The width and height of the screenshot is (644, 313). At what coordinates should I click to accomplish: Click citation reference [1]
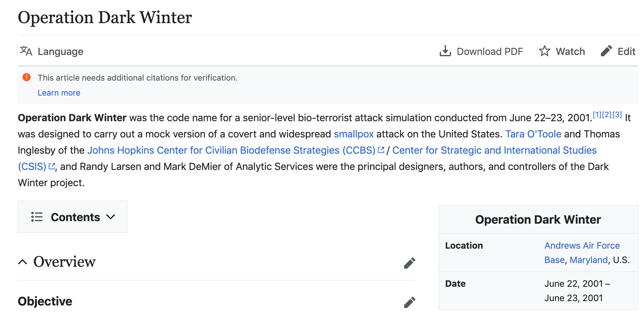point(597,115)
